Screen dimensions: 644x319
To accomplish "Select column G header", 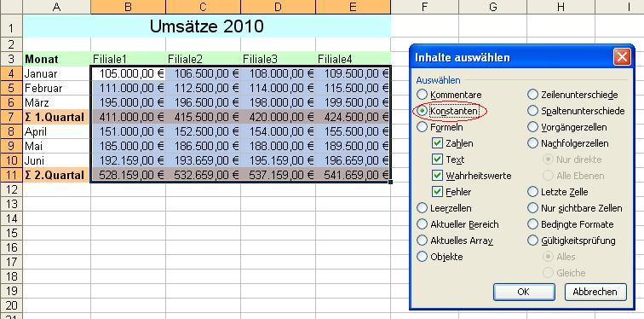I will 493,7.
